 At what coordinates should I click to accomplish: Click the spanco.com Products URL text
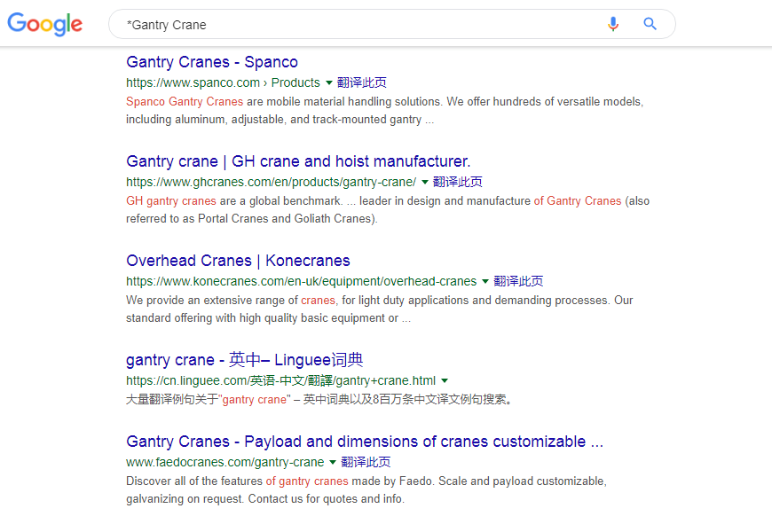pyautogui.click(x=223, y=82)
